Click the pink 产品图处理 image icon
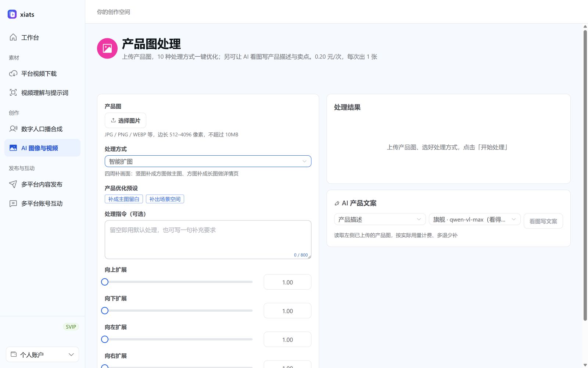This screenshot has width=588, height=368. pos(107,48)
